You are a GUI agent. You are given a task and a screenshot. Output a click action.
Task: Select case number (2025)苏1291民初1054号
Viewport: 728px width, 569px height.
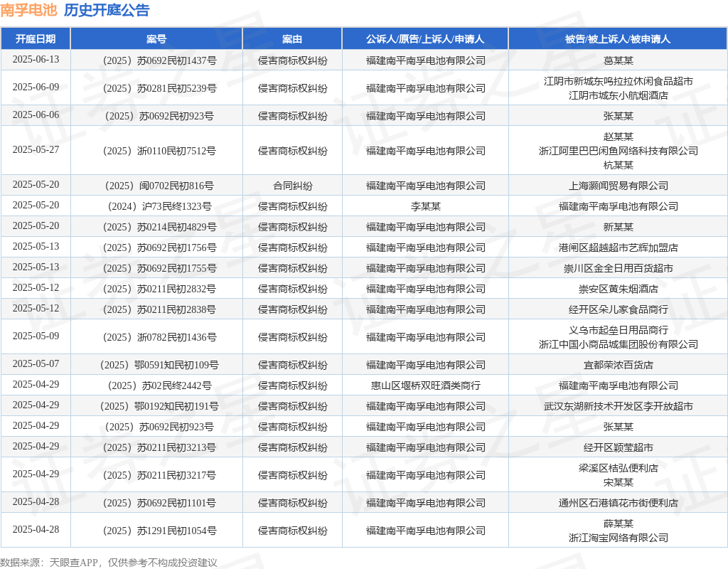click(x=159, y=531)
